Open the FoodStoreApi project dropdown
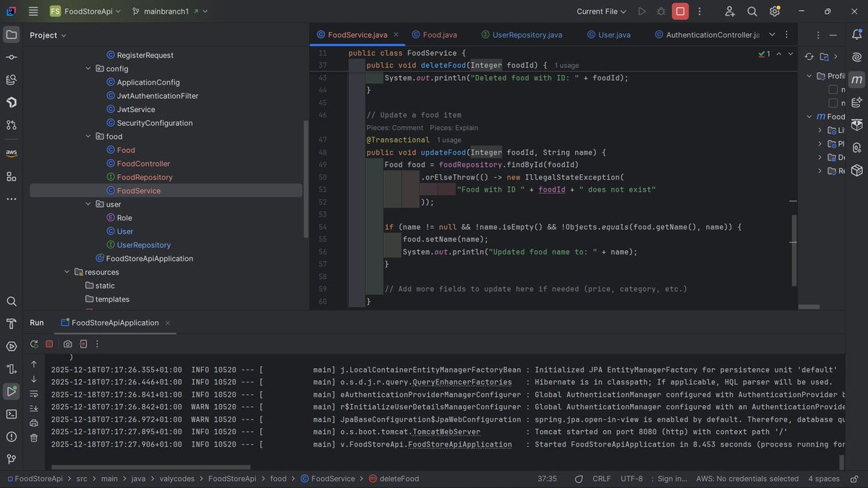This screenshot has height=488, width=868. pos(85,12)
